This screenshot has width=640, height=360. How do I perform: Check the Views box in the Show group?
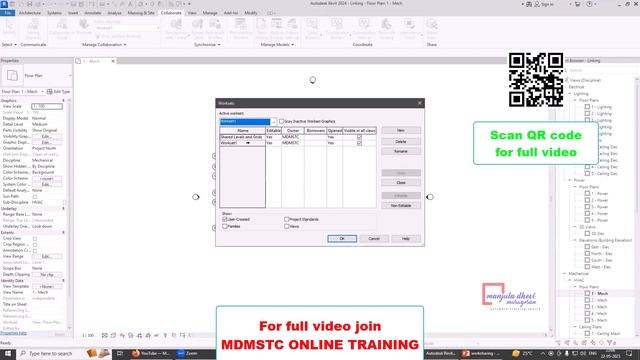[287, 226]
